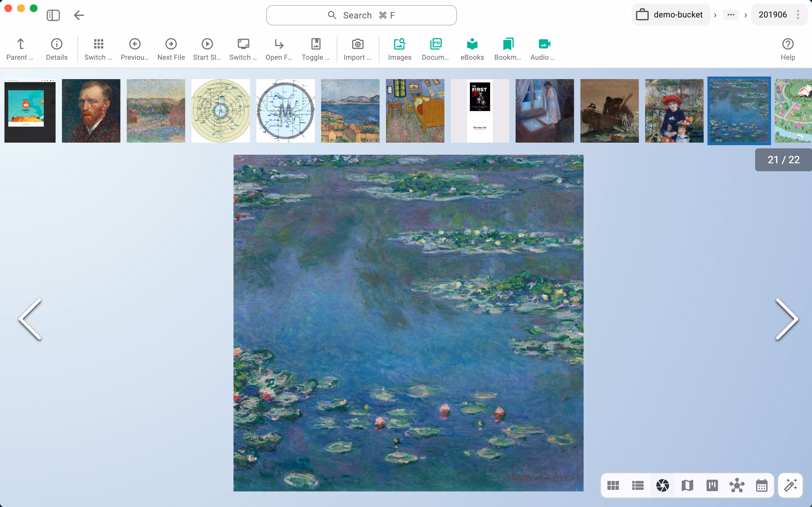Open the calendar view
The width and height of the screenshot is (812, 507).
[761, 485]
